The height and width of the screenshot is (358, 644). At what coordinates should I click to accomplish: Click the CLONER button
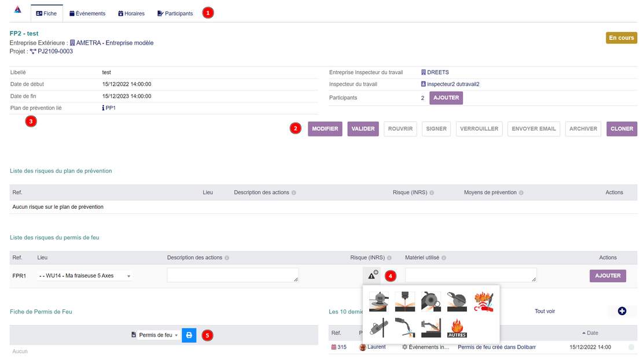pyautogui.click(x=622, y=129)
